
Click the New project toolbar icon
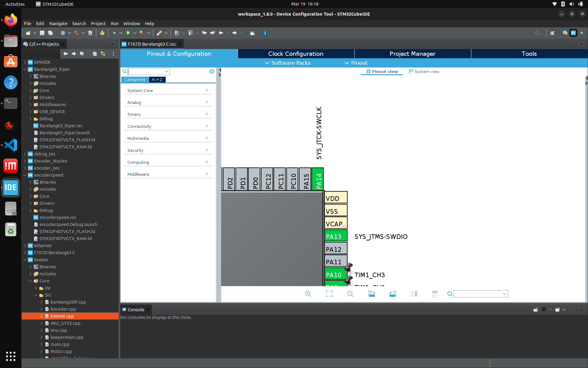tap(28, 33)
